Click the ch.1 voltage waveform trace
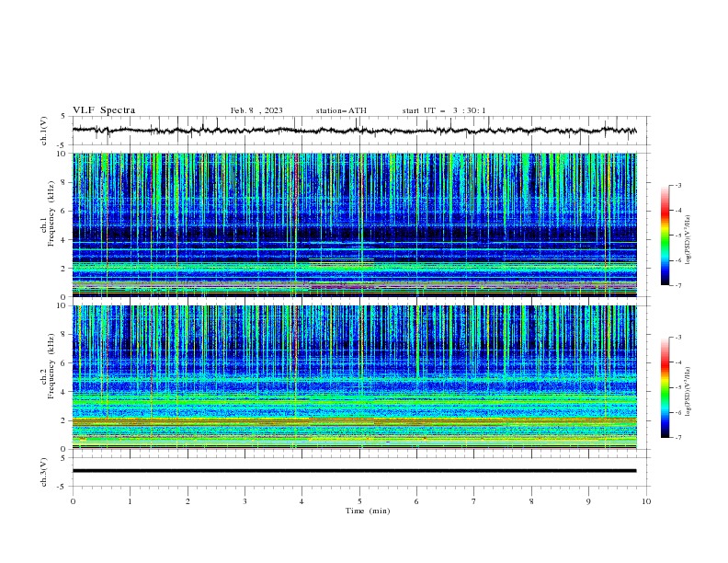 coord(354,131)
